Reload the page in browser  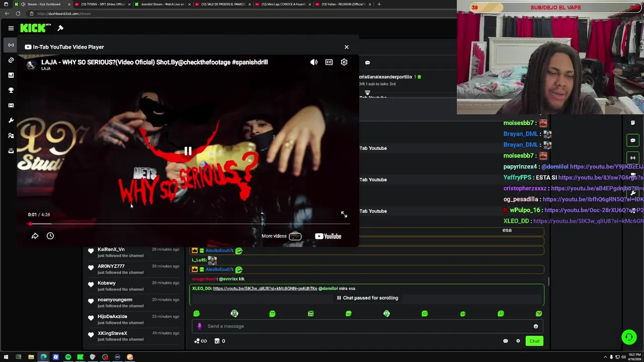18,14
